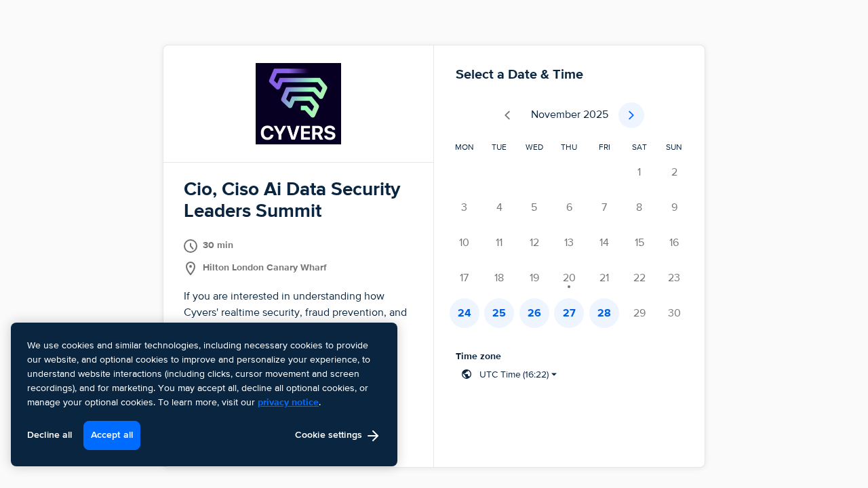Select Monday, November 24

pos(465,313)
